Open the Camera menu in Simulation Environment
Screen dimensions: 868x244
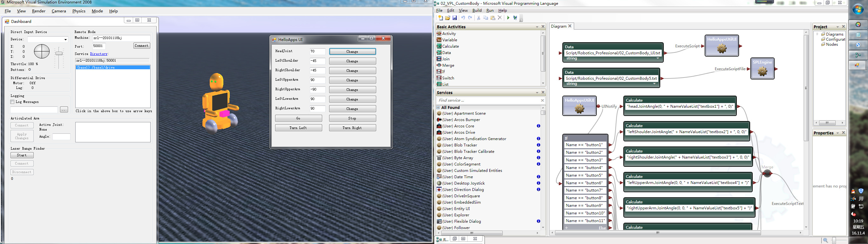tap(59, 11)
